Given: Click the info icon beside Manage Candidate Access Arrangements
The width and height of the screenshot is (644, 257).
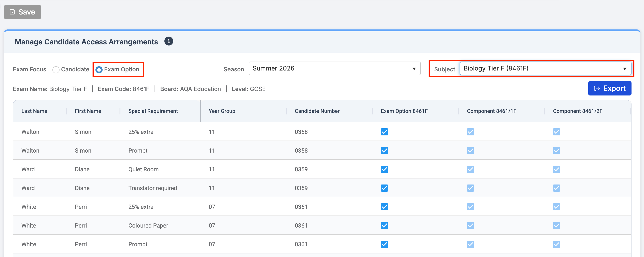Looking at the screenshot, I should [169, 41].
